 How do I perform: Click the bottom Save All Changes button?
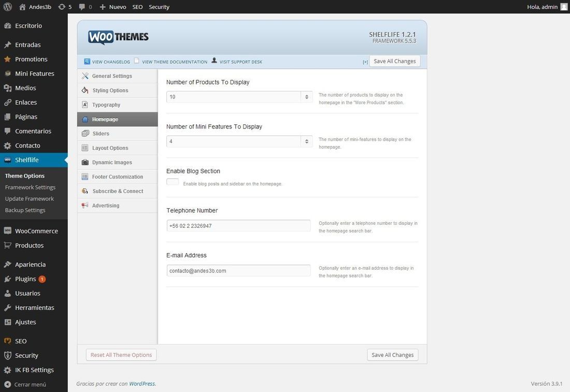pyautogui.click(x=393, y=355)
